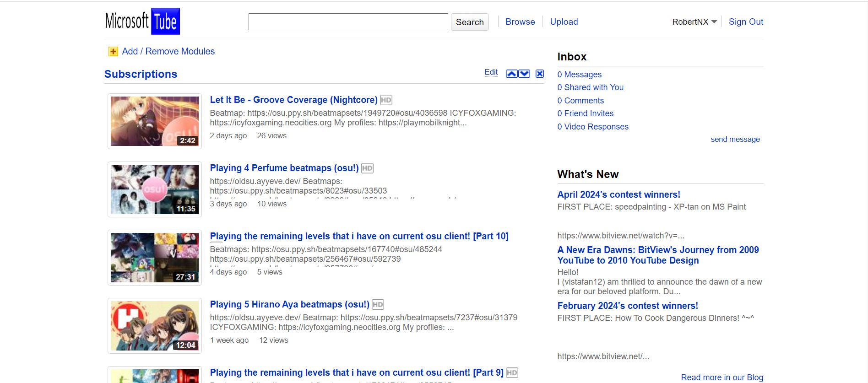
Task: Click HD badge beside Playing 5 Hirano Aya beatmaps
Action: click(x=378, y=305)
